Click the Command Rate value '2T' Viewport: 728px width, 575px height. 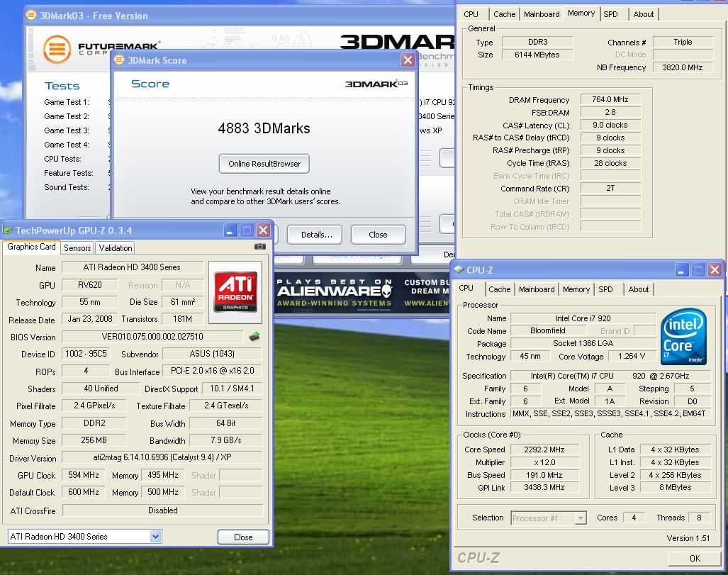coord(610,188)
